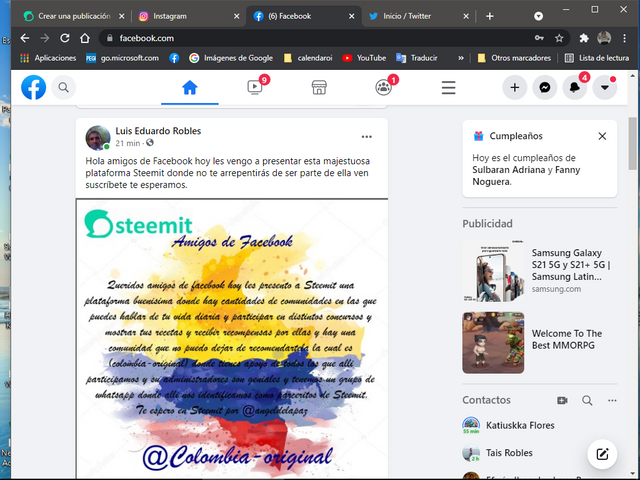Reload the Facebook page
Viewport: 640px width, 480px height.
click(x=64, y=38)
